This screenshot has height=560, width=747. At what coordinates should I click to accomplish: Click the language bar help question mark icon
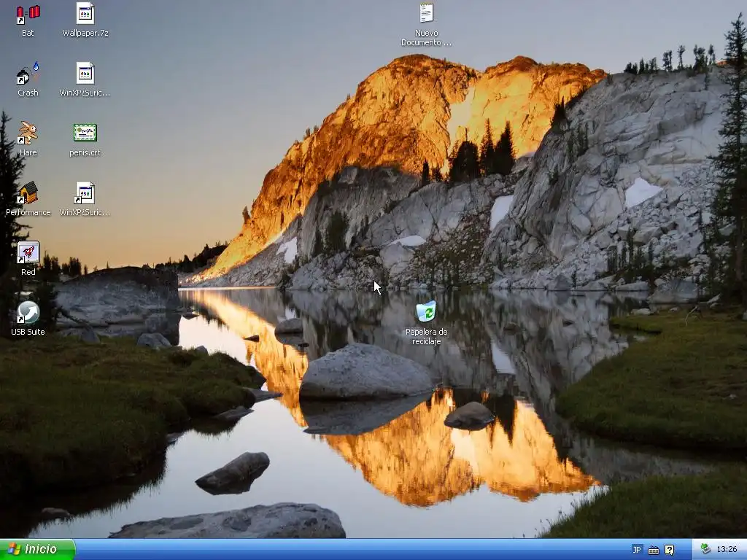(670, 550)
